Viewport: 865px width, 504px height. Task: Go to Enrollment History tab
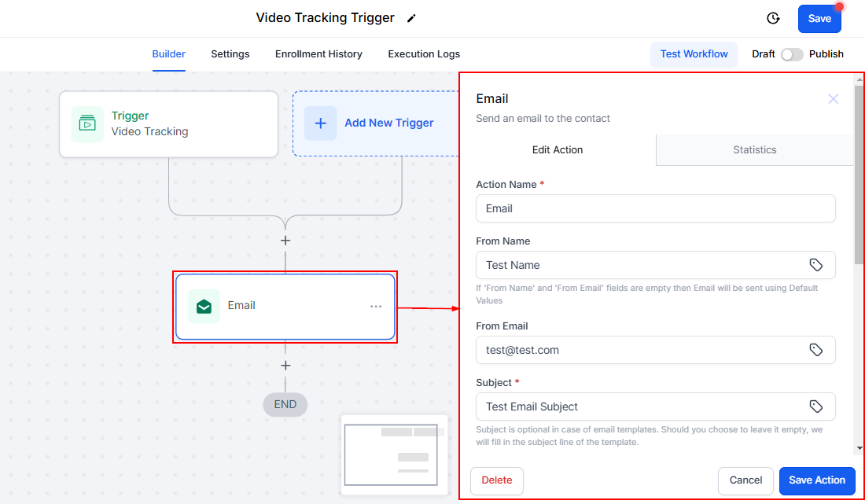point(318,54)
